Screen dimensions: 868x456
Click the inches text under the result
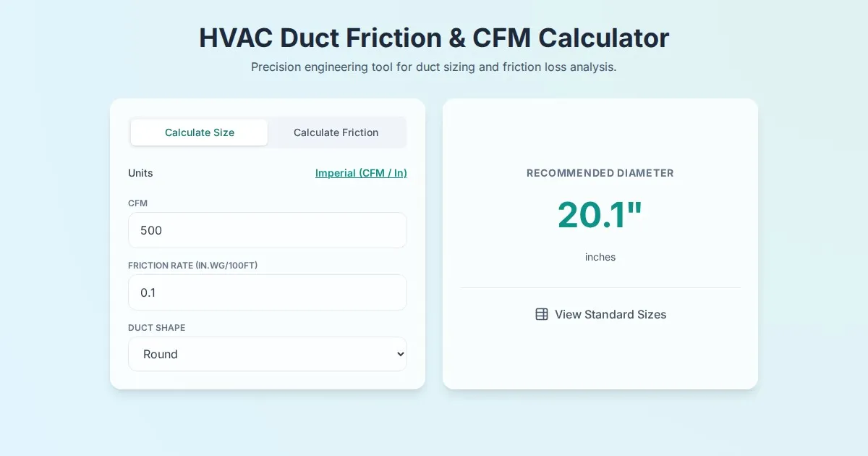(600, 257)
